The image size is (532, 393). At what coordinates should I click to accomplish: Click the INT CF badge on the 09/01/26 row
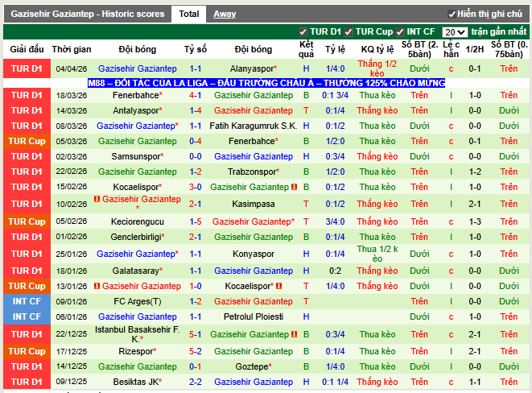pyautogui.click(x=27, y=302)
